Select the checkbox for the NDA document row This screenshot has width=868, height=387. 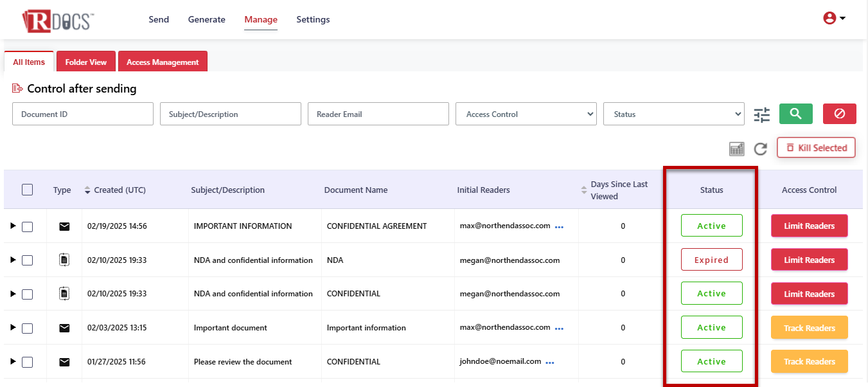click(x=27, y=260)
